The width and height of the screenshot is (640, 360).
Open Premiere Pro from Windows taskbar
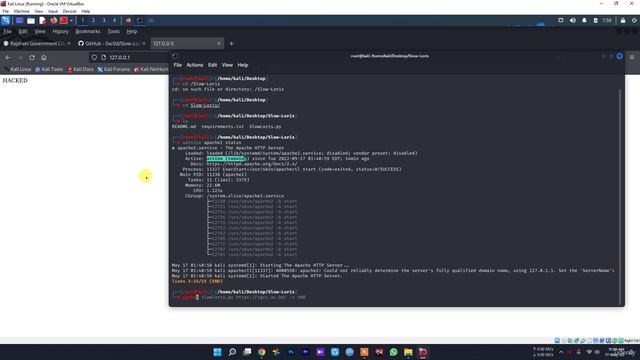coord(306,352)
